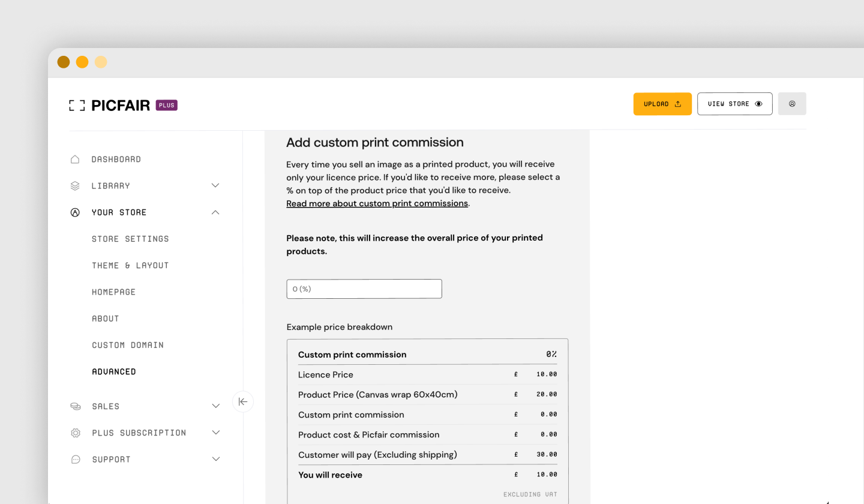The width and height of the screenshot is (864, 504).
Task: Open the View Store button
Action: (734, 104)
